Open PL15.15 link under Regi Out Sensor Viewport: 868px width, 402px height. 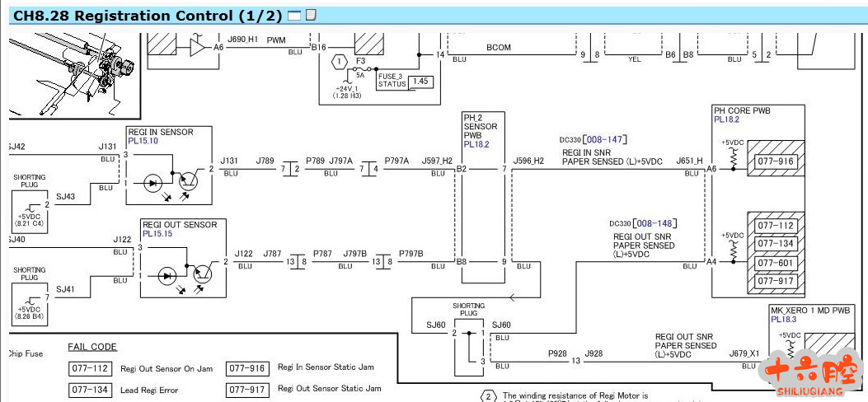click(x=157, y=234)
